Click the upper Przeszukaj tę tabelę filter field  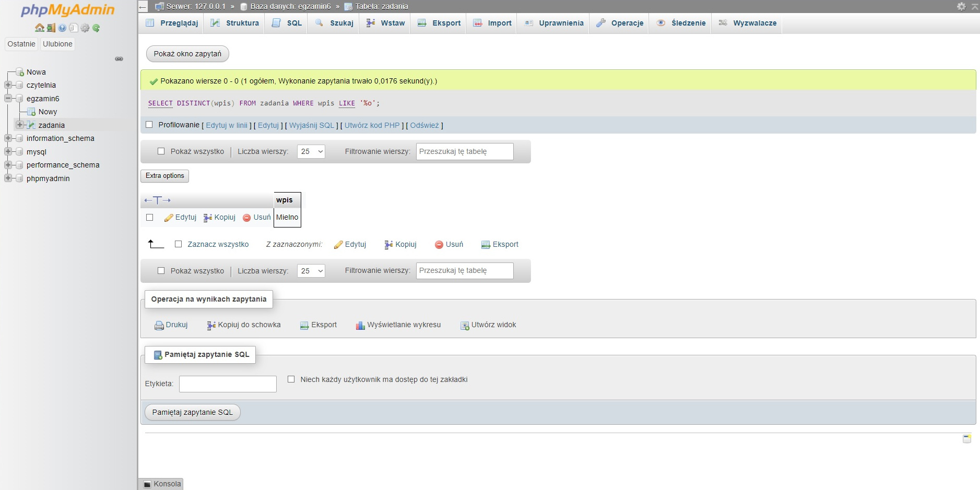coord(465,151)
